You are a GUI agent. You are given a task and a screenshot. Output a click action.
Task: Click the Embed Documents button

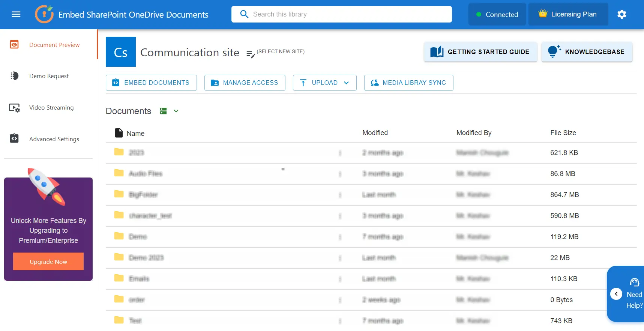(151, 83)
